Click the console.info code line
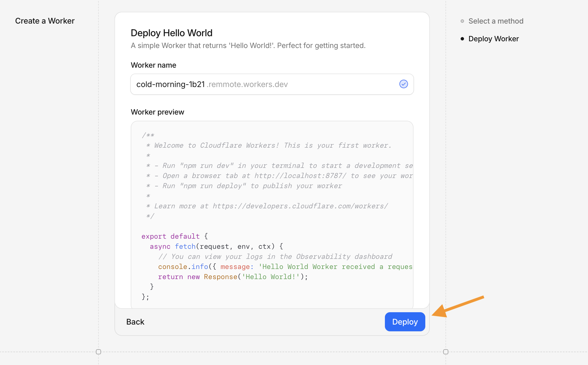This screenshot has height=365, width=588. 285,267
